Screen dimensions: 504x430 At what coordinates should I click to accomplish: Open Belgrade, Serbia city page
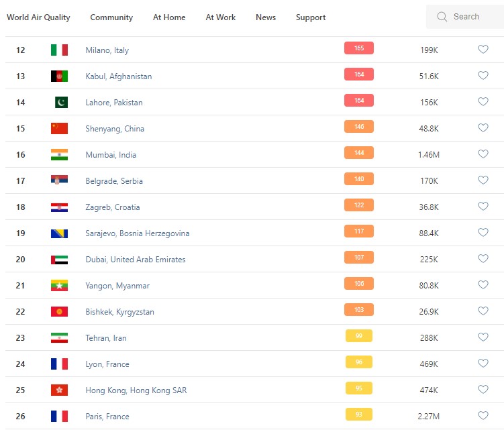click(x=114, y=180)
